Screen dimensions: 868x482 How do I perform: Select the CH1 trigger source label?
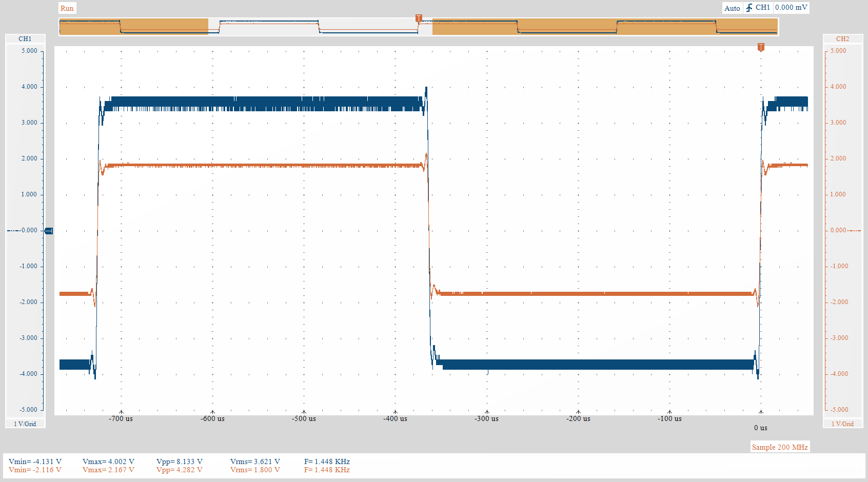(763, 8)
